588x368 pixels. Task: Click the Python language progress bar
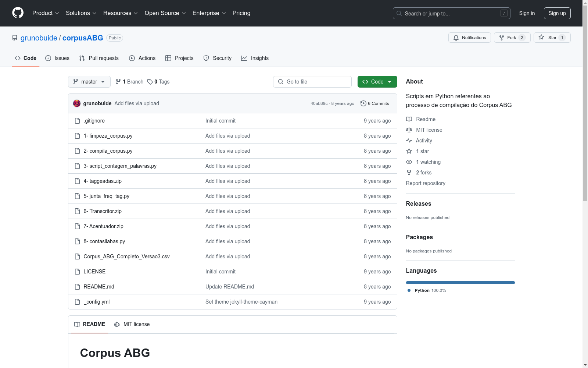(x=460, y=283)
